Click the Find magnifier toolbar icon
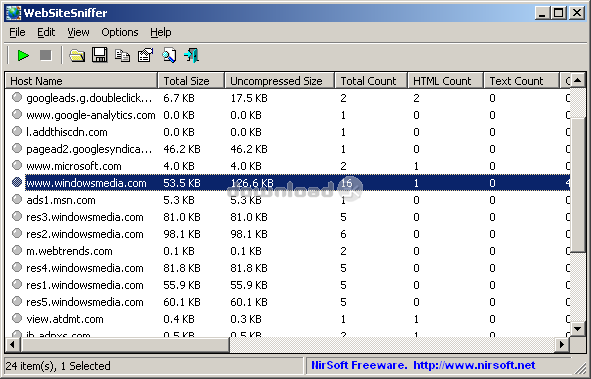Image resolution: width=591 pixels, height=379 pixels. (169, 55)
